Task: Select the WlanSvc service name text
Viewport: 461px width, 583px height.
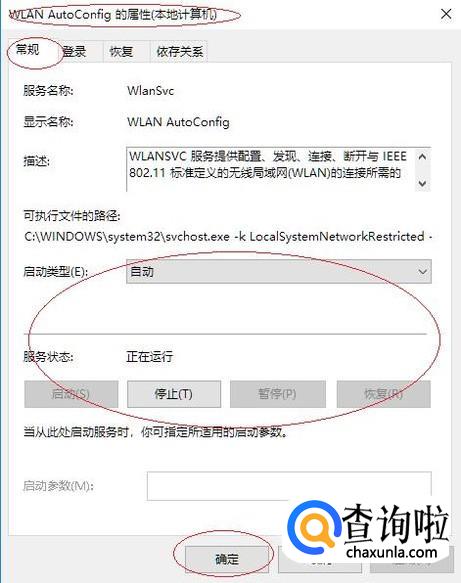Action: [151, 91]
